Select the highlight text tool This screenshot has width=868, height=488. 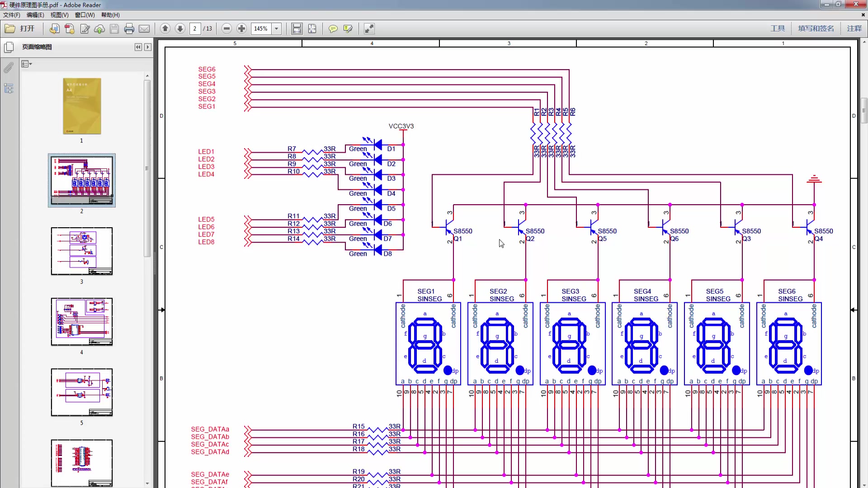348,28
